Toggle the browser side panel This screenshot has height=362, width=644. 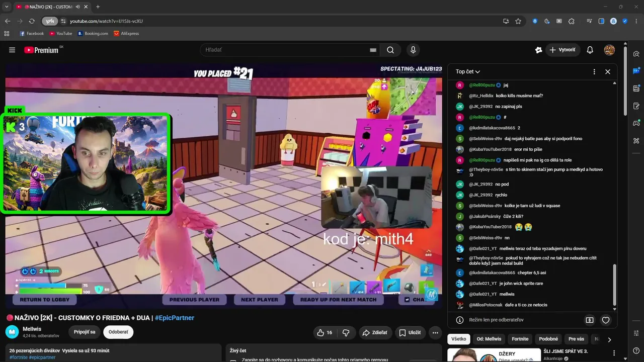[x=601, y=21]
